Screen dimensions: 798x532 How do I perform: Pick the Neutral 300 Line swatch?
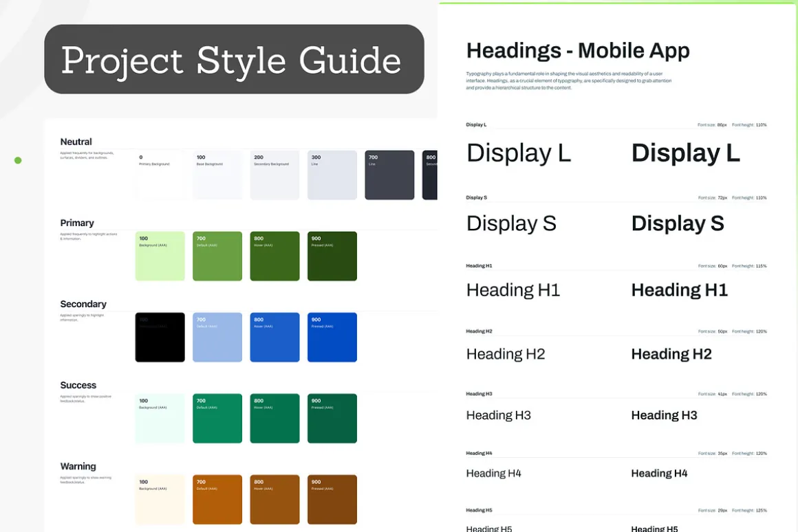click(x=332, y=175)
